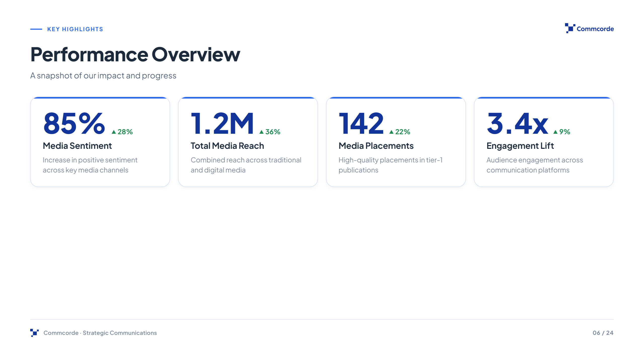This screenshot has width=644, height=362.
Task: Select the Total Media Reach heading
Action: [x=227, y=146]
